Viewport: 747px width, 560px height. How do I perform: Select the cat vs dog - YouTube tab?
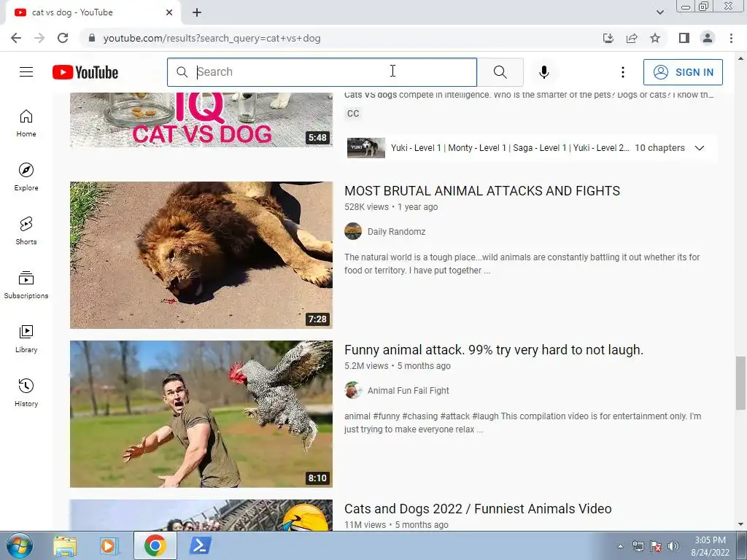coord(93,12)
